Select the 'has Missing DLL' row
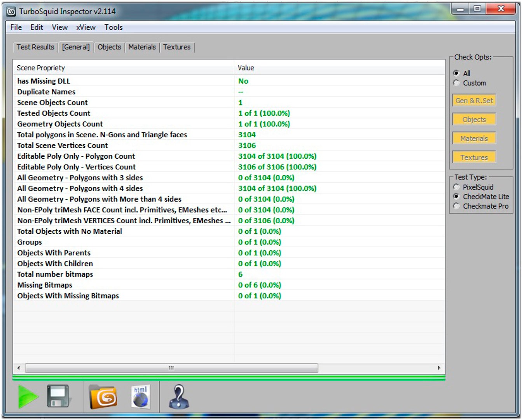 pyautogui.click(x=229, y=81)
